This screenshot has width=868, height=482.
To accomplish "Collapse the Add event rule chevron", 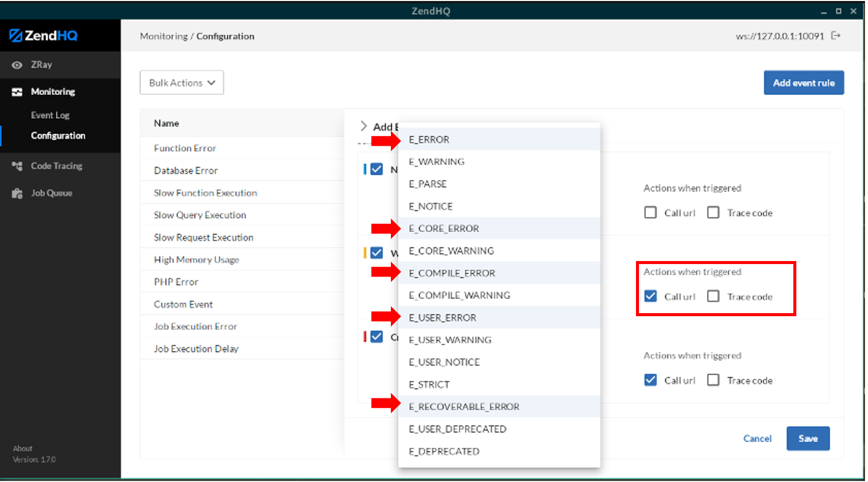I will [363, 126].
